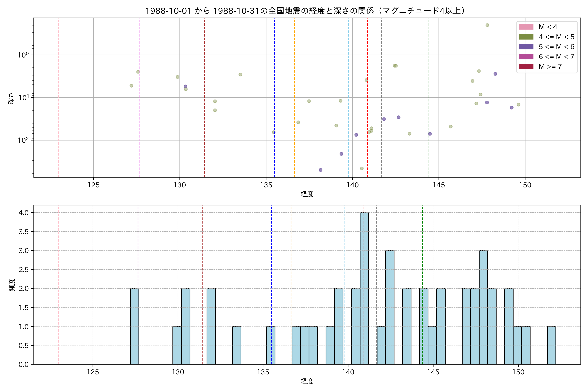
Task: Click the 頻度 y-axis label of histogram
Action: coord(12,285)
